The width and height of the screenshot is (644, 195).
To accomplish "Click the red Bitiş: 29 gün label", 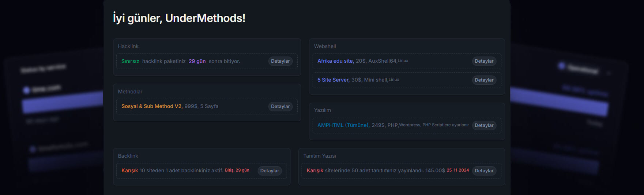I will [237, 170].
